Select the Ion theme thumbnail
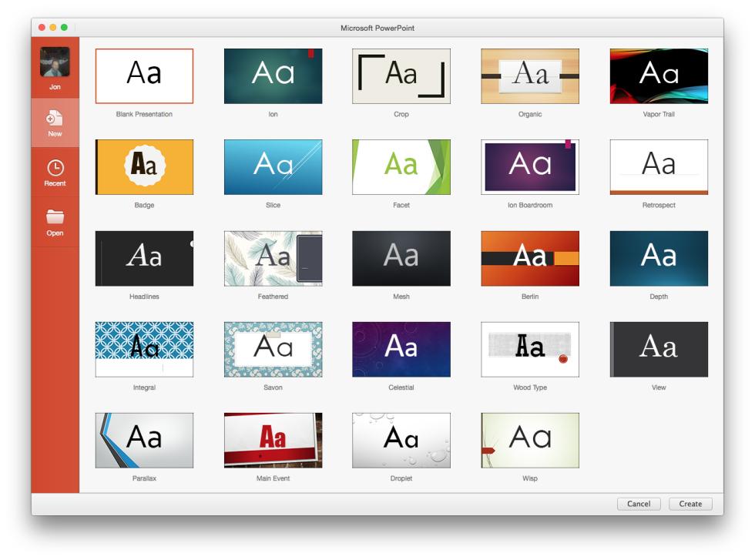 [273, 75]
